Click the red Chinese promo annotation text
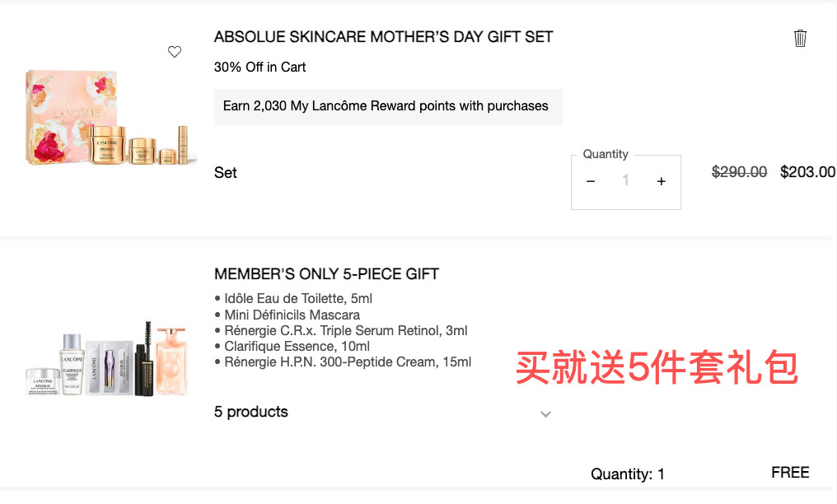 [x=657, y=368]
